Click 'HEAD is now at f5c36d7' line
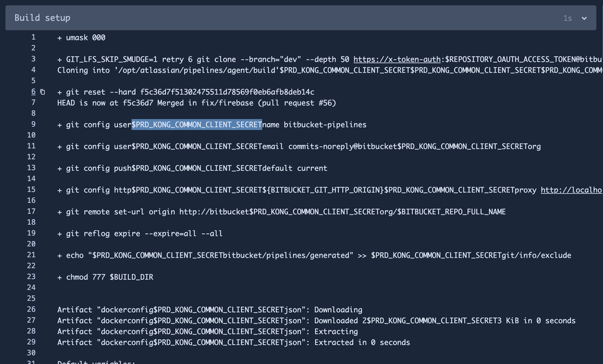Image resolution: width=603 pixels, height=364 pixels. pos(197,103)
